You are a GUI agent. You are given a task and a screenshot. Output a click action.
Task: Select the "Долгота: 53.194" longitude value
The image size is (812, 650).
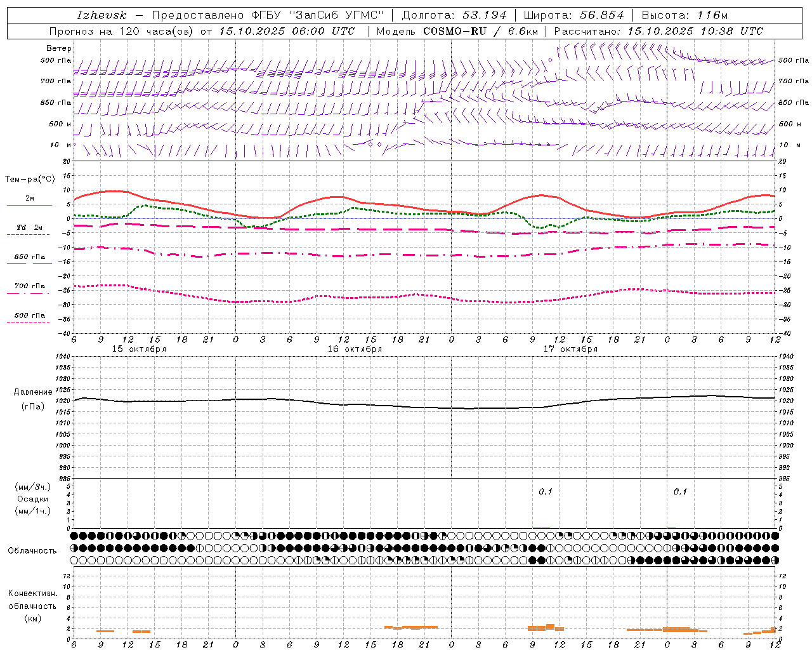pyautogui.click(x=454, y=15)
